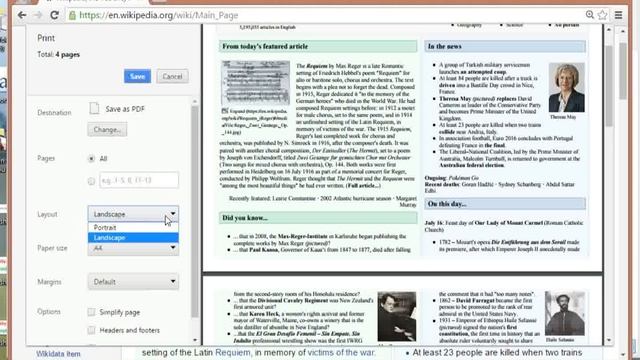Open the Margins dropdown showing Default
Screen dimensions: 640x360
[133, 282]
